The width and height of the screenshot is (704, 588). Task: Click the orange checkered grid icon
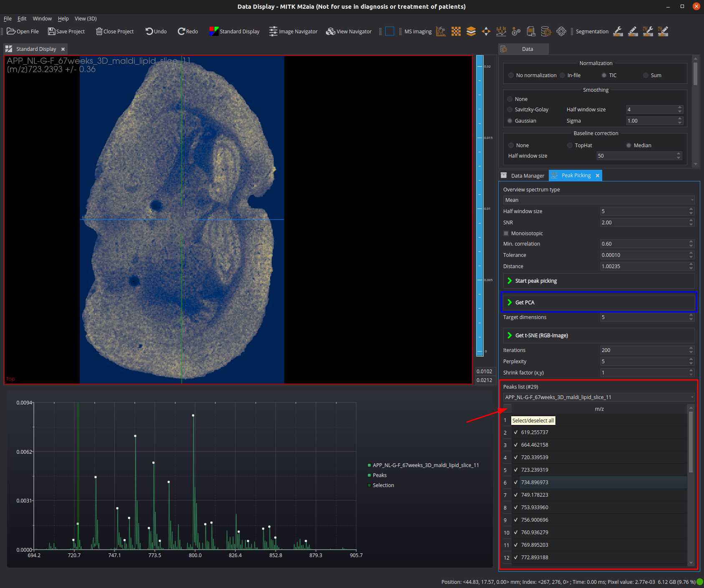(x=456, y=31)
